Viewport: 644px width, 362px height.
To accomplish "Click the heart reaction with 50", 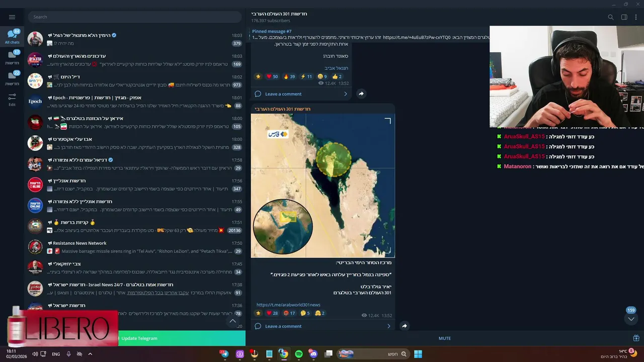I will point(272,76).
